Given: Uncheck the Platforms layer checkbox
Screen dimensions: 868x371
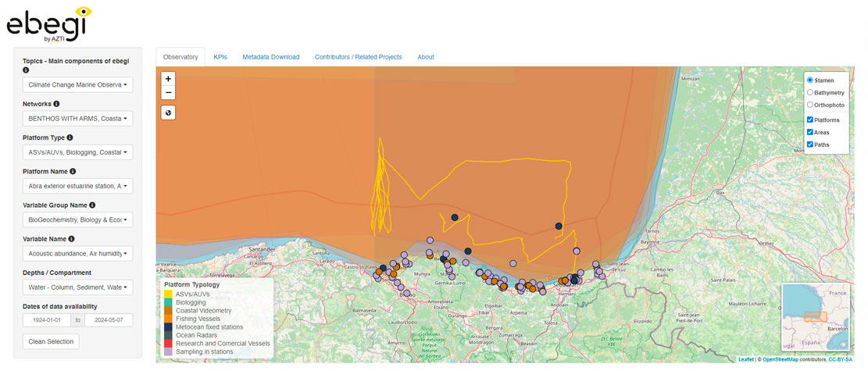Looking at the screenshot, I should (x=810, y=120).
